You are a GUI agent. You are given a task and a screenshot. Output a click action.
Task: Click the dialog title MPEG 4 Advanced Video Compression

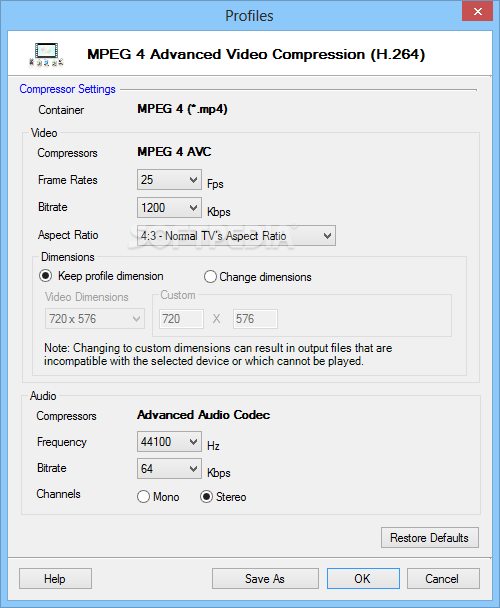256,54
